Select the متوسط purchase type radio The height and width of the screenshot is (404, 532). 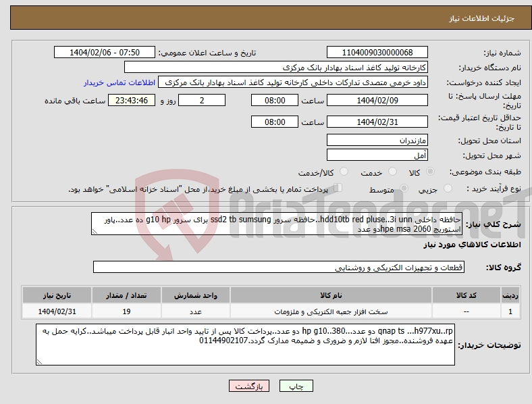pos(404,188)
